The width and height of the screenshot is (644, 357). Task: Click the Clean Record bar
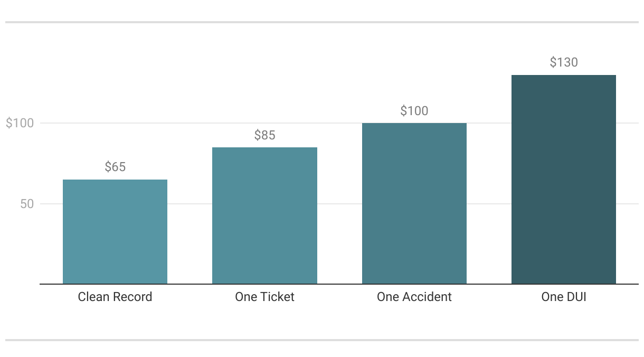[115, 232]
